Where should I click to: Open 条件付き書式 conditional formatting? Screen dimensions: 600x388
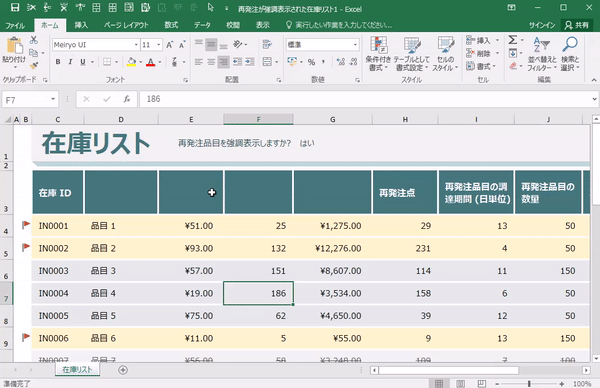coord(378,54)
